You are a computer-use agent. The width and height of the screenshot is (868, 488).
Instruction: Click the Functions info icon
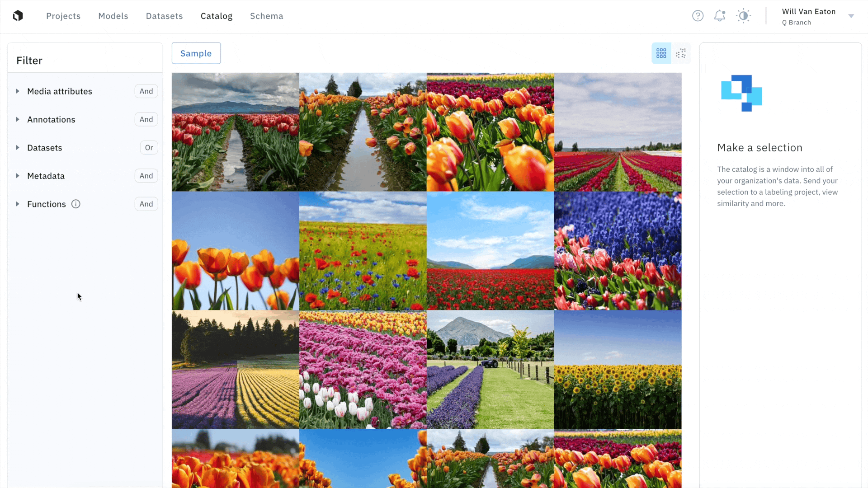pyautogui.click(x=76, y=204)
